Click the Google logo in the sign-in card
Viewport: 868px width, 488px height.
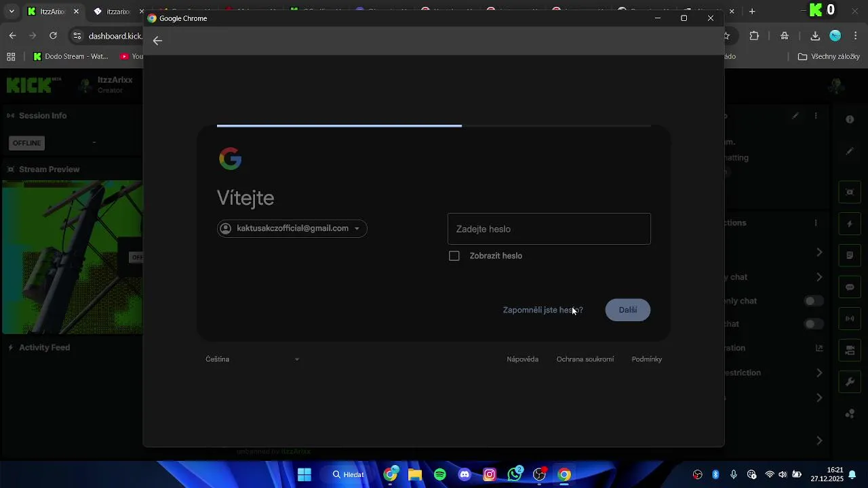tap(231, 159)
